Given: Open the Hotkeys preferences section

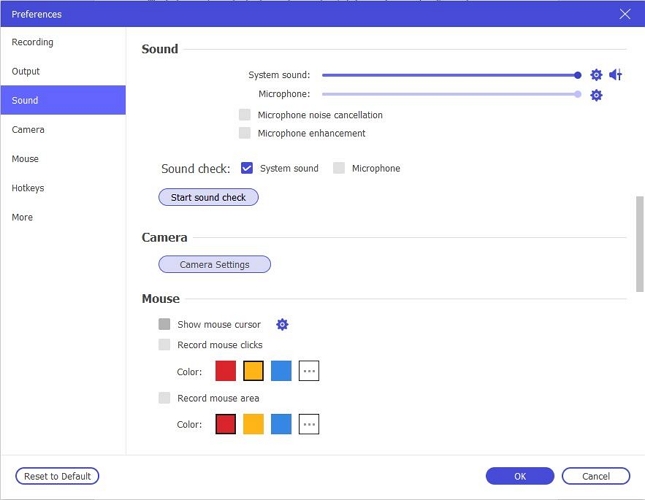Looking at the screenshot, I should (28, 188).
